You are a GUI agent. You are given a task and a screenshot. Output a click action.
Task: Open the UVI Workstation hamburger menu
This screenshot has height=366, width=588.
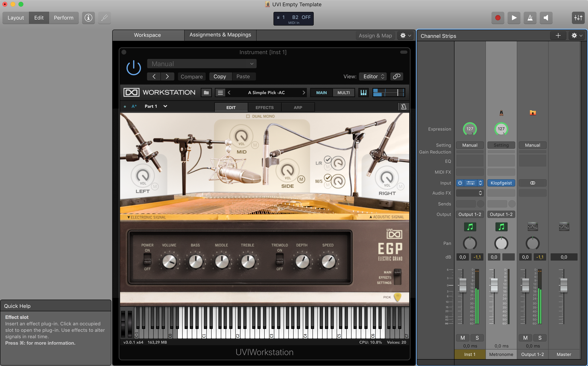point(220,93)
